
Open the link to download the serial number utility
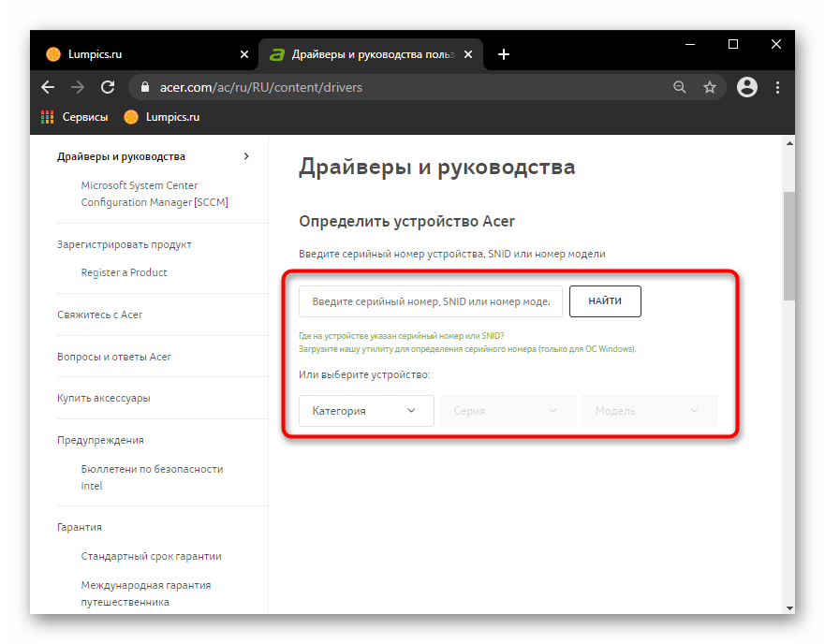point(467,349)
